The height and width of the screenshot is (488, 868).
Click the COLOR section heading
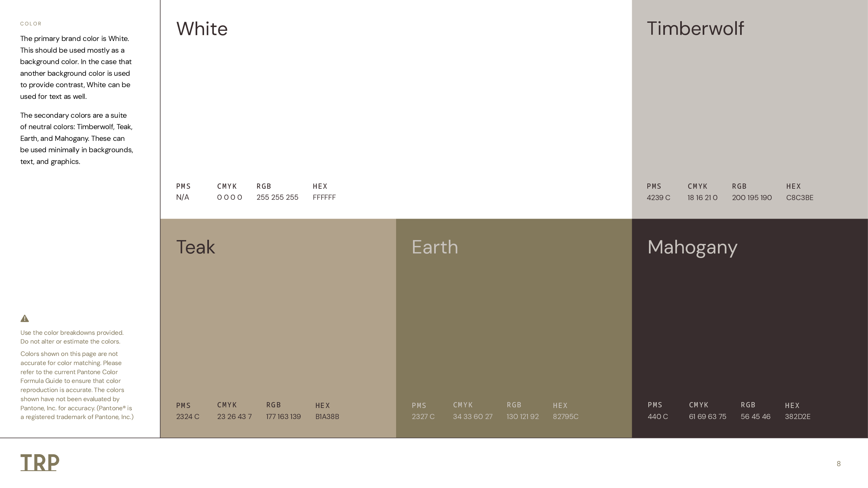31,23
